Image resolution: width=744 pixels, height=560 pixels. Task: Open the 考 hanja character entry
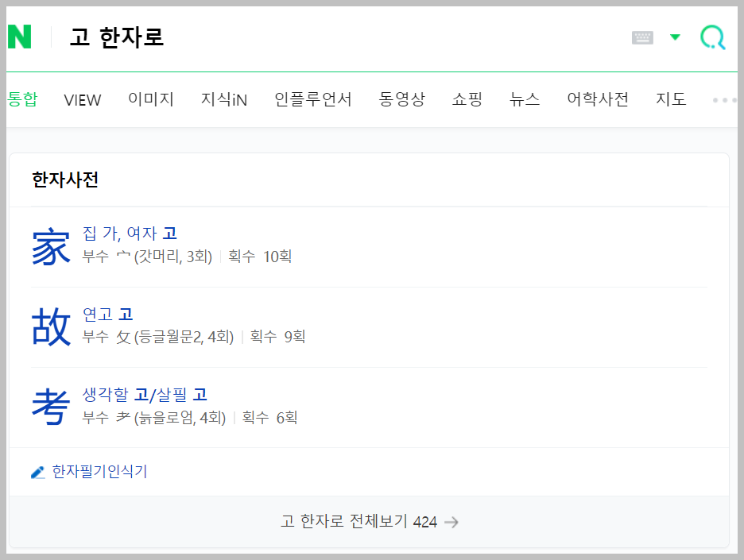(51, 407)
